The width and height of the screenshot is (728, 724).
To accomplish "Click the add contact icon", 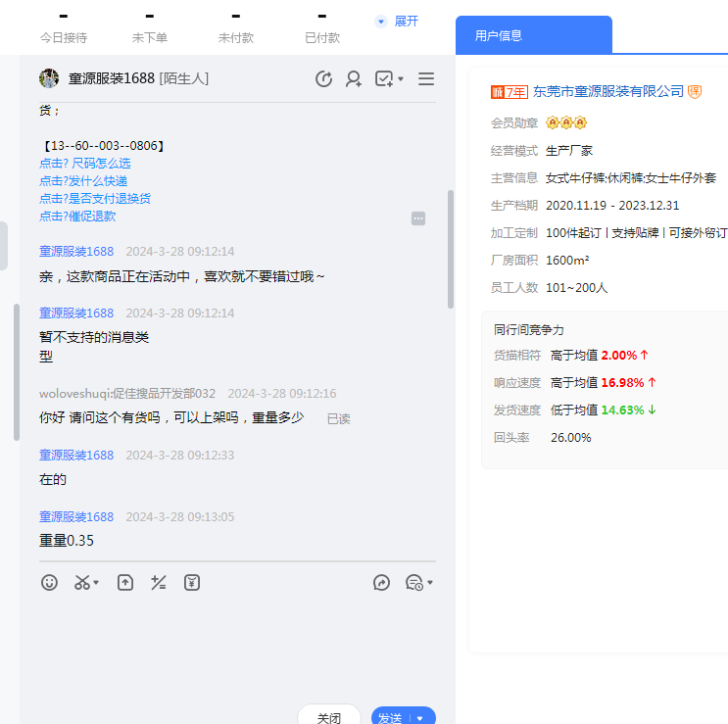I will point(354,78).
